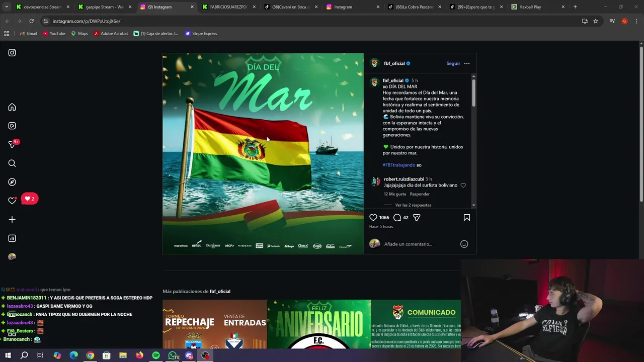Switch to the FABRICIOSUAREZPDC tab
The image size is (644, 362).
click(229, 7)
